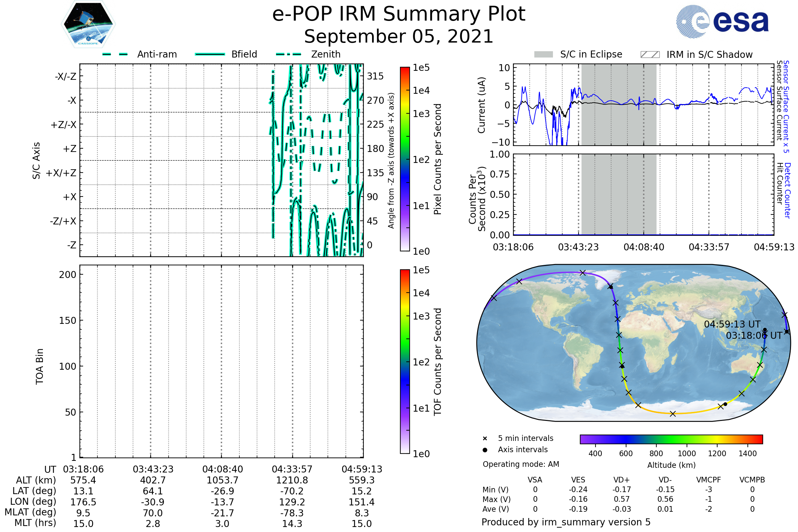Click the 5 min intervals cross marker
The width and height of the screenshot is (798, 532).
[485, 439]
